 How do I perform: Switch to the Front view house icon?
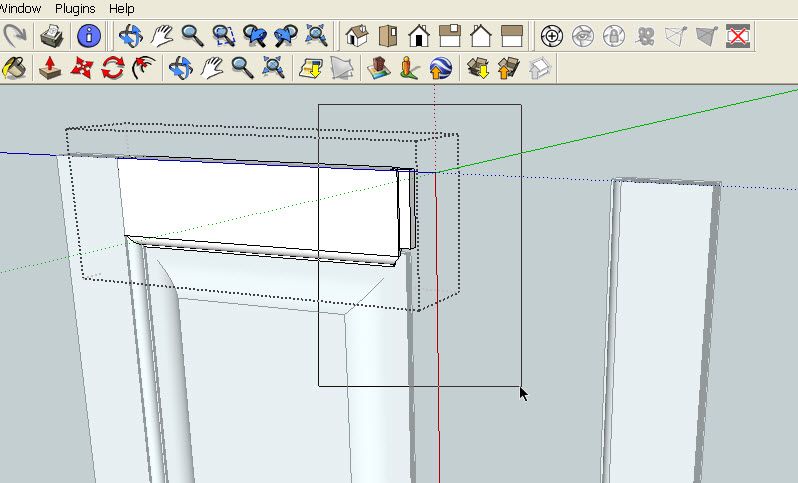[x=418, y=37]
